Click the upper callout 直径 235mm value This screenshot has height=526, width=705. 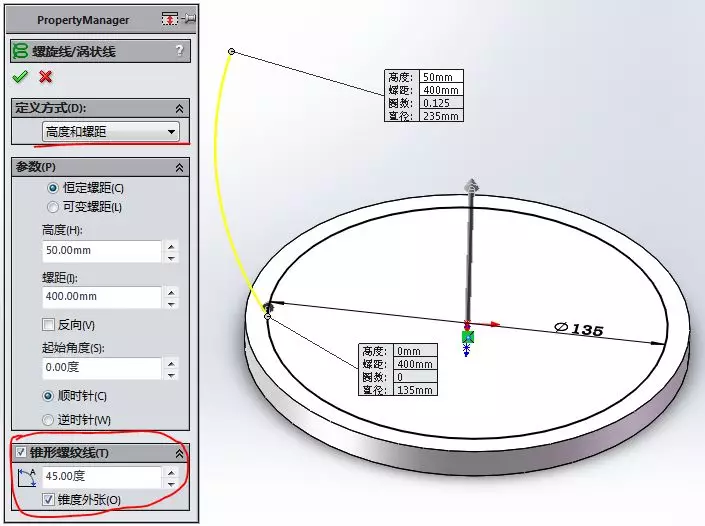pos(441,116)
